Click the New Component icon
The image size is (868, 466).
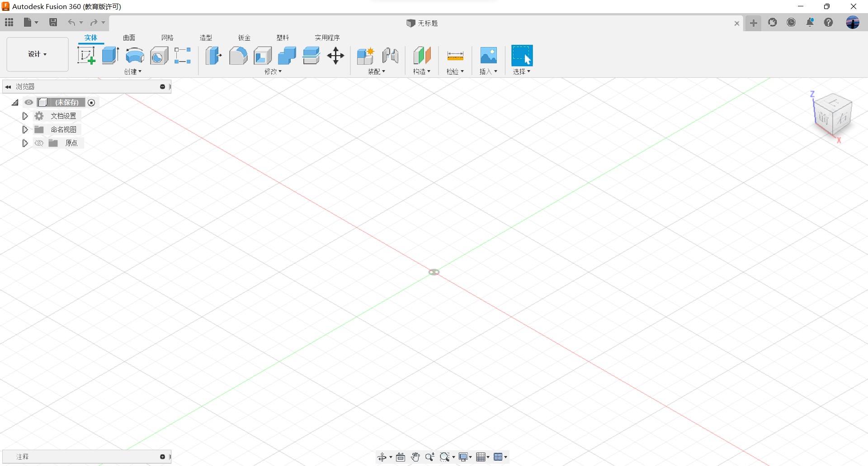coord(365,56)
